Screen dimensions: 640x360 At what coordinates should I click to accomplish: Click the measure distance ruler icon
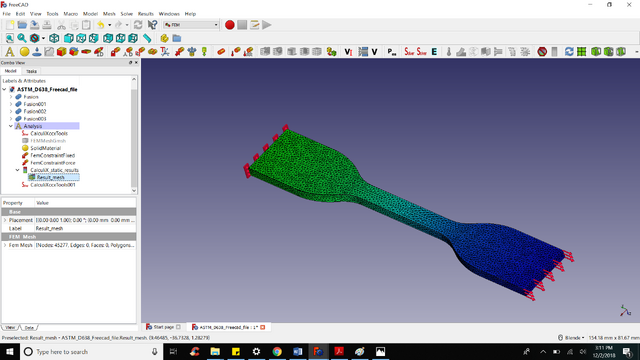click(x=147, y=38)
